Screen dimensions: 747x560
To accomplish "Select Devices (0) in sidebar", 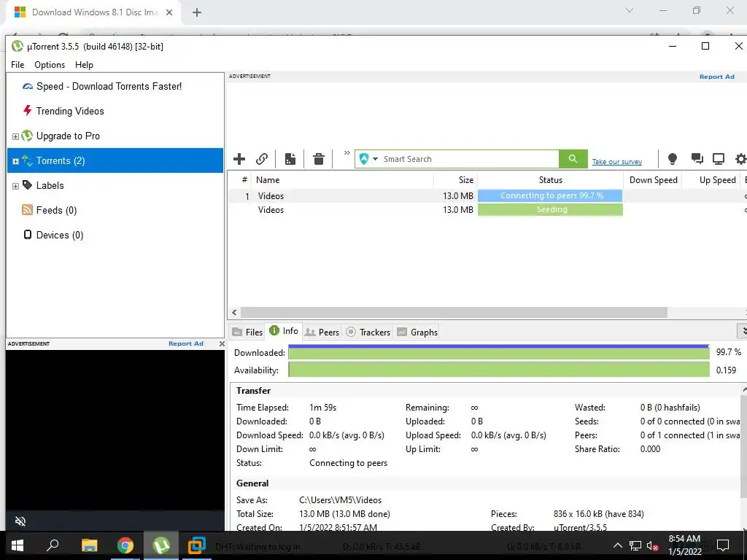I will point(60,235).
